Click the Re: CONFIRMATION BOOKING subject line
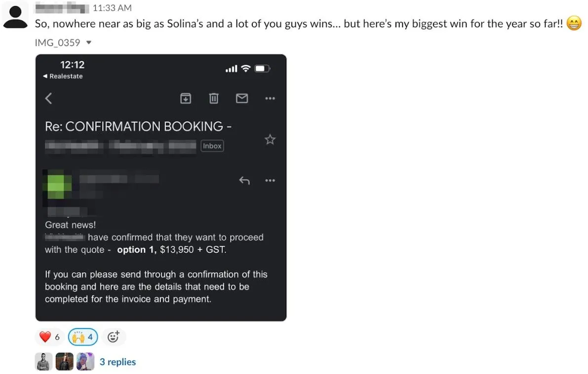Viewport: 588px width, 374px height. [138, 126]
